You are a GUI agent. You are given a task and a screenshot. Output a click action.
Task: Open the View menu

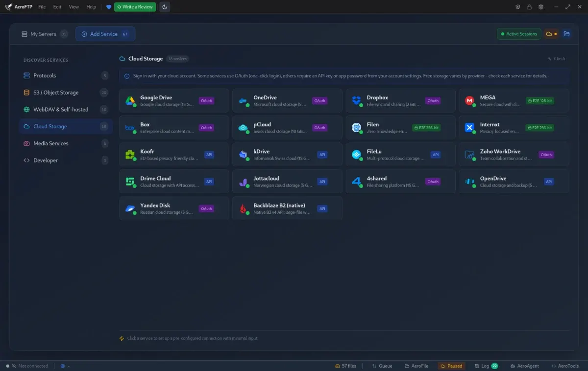tap(73, 7)
